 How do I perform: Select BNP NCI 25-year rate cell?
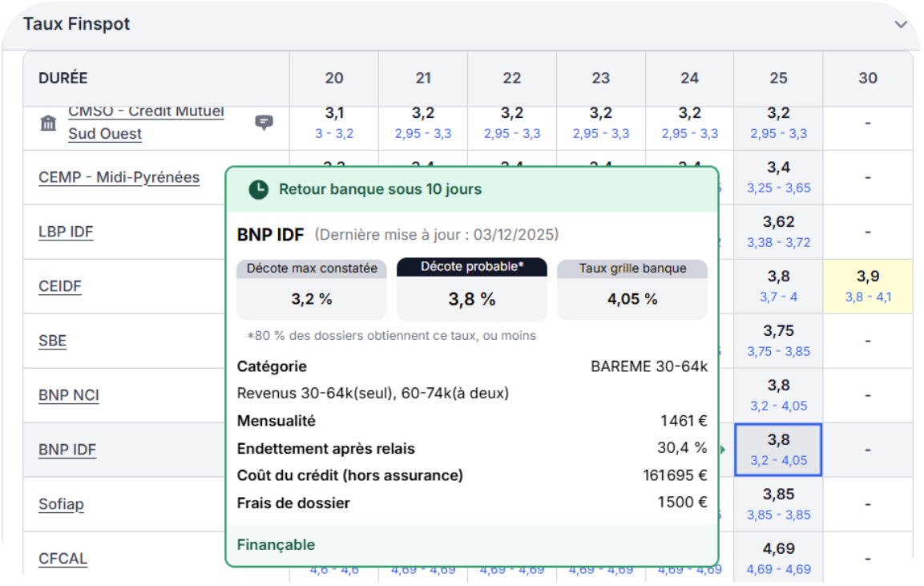778,395
